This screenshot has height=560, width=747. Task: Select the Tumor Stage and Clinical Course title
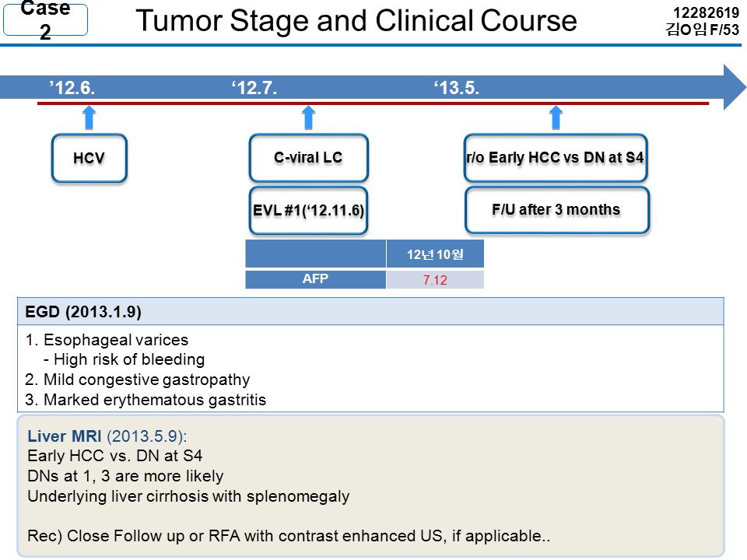[x=356, y=21]
